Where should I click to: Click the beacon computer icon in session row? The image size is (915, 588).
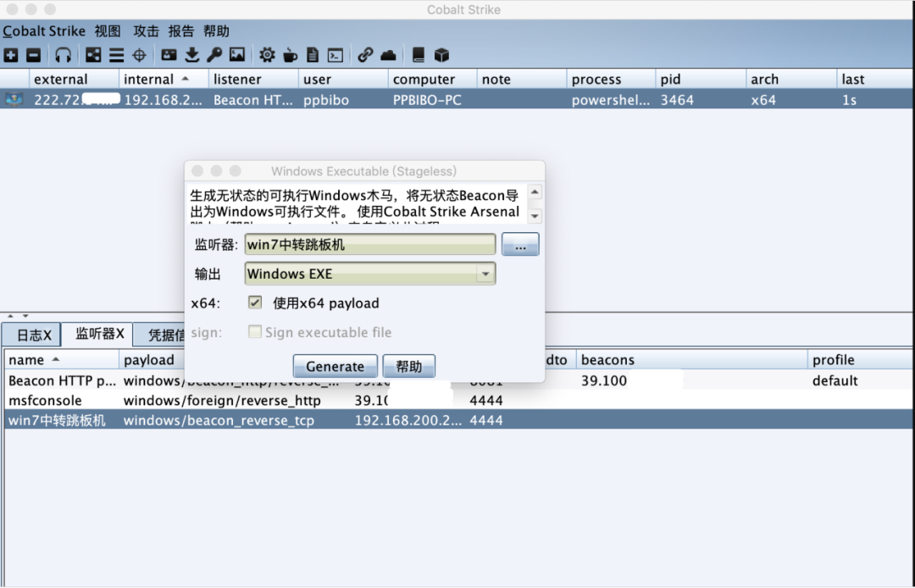14,100
